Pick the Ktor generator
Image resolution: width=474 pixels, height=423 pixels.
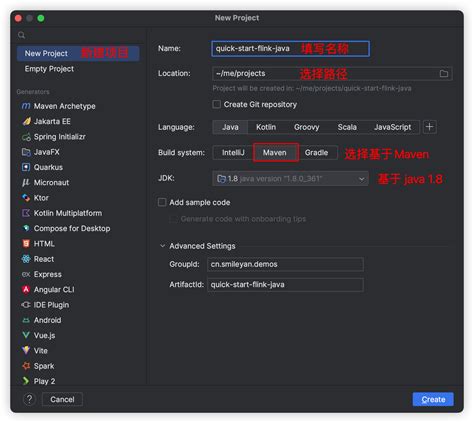pyautogui.click(x=35, y=198)
